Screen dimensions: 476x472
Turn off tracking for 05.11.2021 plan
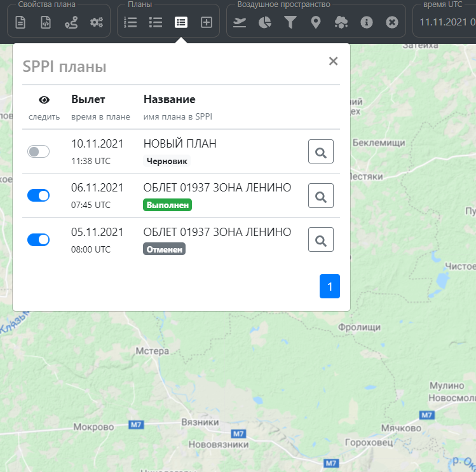[x=38, y=240]
